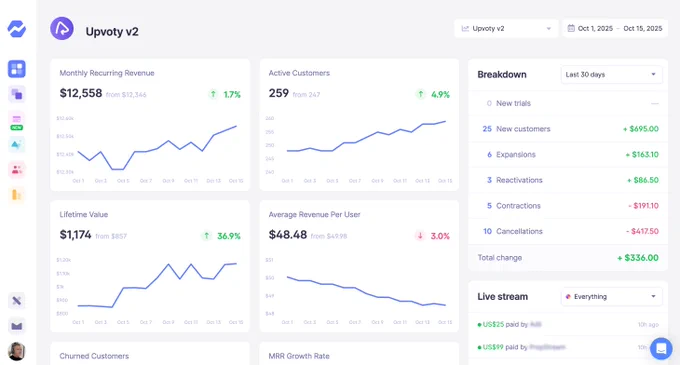680x365 pixels.
Task: Click the user profile avatar photo
Action: pos(16,351)
